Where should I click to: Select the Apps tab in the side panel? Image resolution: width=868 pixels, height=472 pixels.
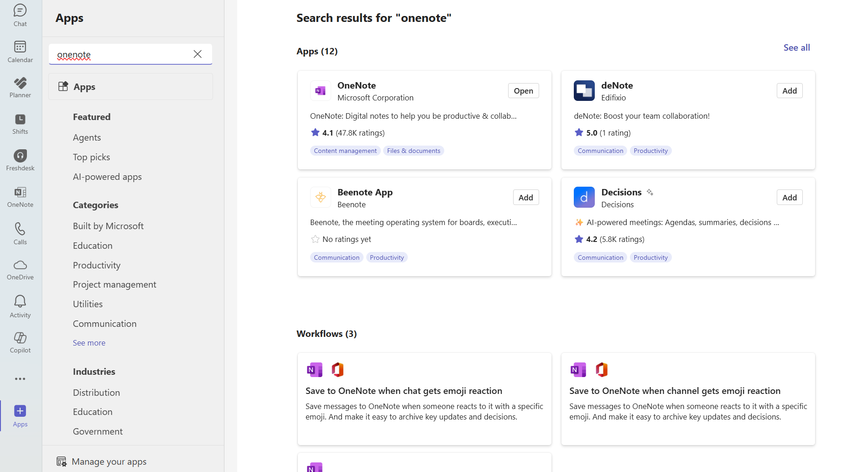click(x=130, y=87)
